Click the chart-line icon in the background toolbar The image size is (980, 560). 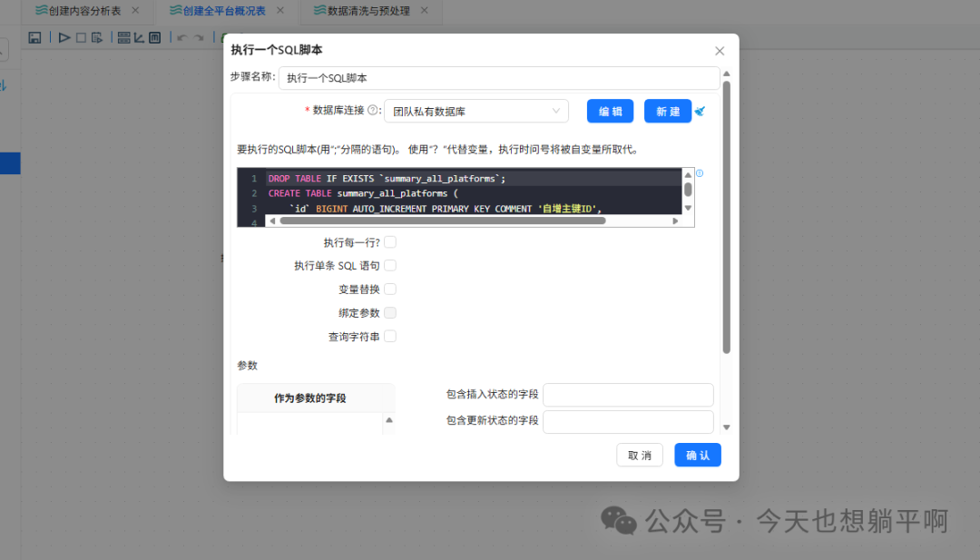click(x=140, y=38)
